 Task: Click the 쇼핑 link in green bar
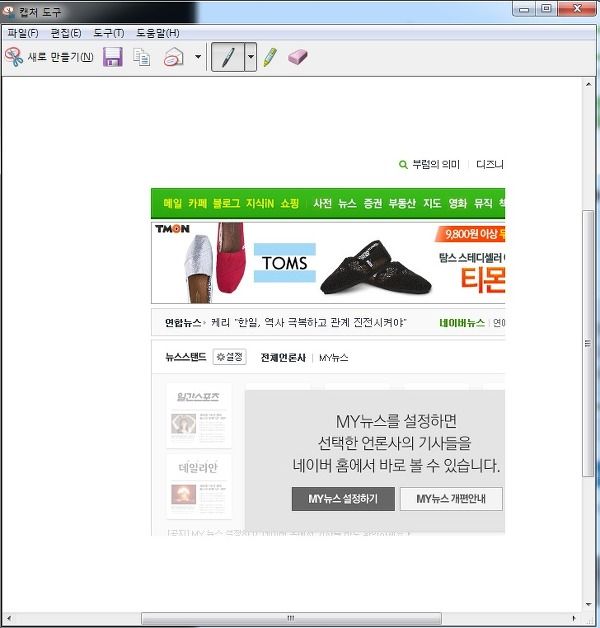pos(290,203)
